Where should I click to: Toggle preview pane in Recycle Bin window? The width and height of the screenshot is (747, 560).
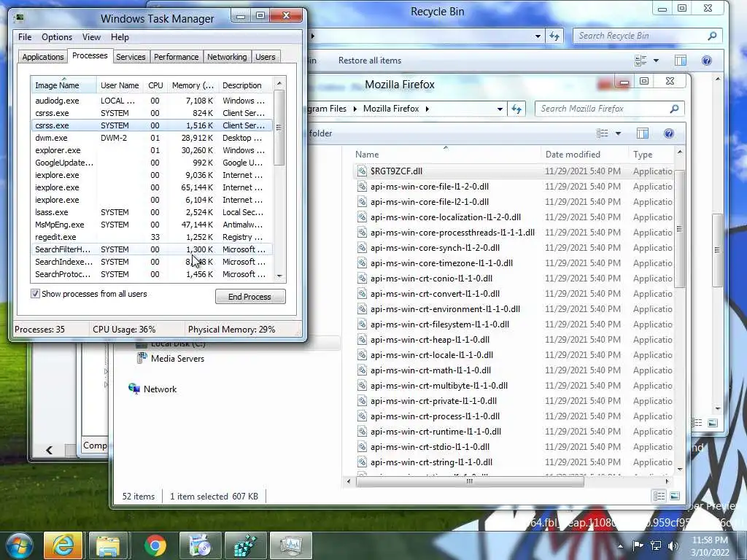point(681,61)
